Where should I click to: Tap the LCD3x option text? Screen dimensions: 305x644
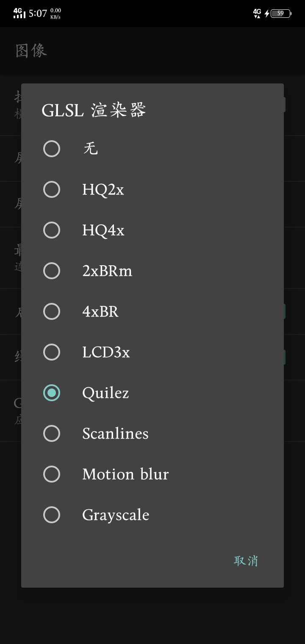[x=106, y=352]
